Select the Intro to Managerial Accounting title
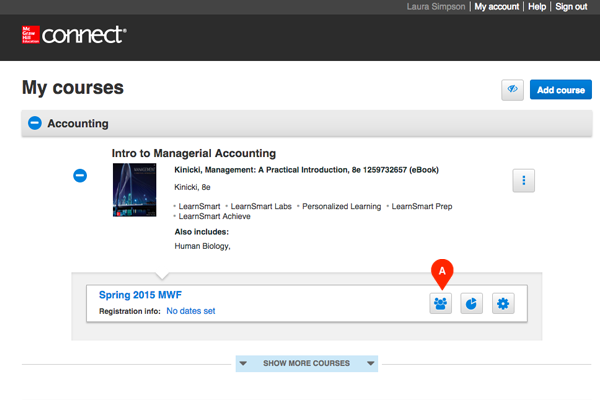The height and width of the screenshot is (400, 600). tap(194, 153)
